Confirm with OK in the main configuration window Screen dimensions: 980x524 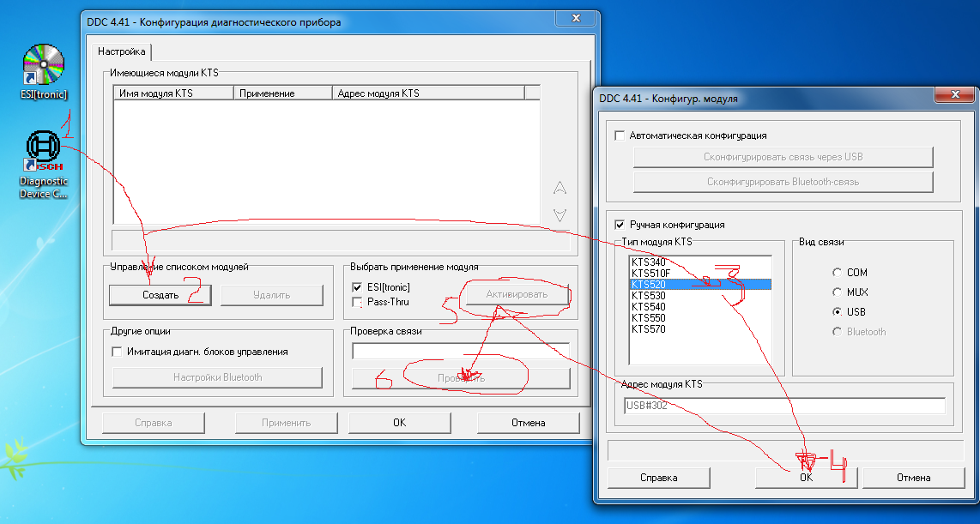(x=400, y=423)
